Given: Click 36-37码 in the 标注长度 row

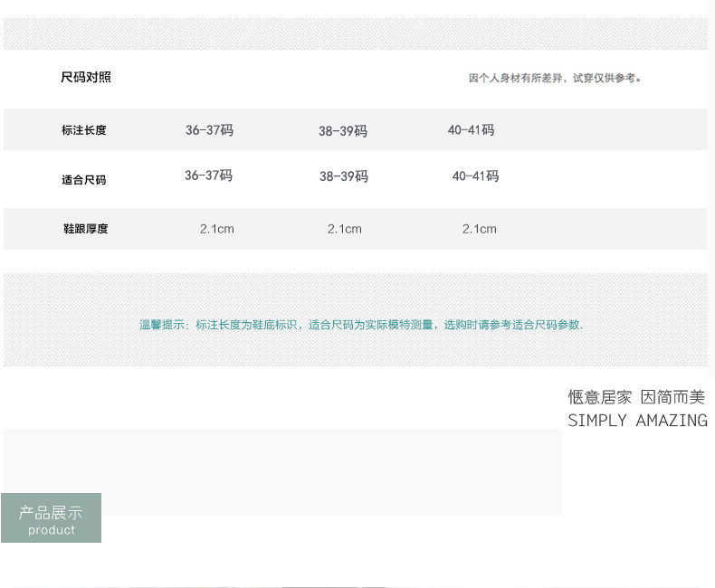Looking at the screenshot, I should point(209,130).
